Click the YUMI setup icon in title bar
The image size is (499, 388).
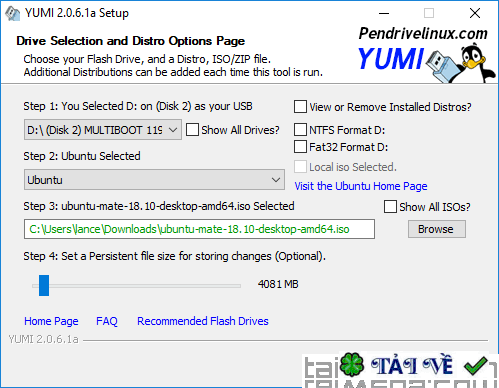[12, 14]
